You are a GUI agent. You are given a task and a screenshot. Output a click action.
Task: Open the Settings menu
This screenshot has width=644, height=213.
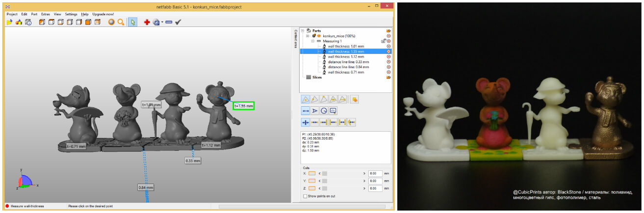tap(71, 14)
